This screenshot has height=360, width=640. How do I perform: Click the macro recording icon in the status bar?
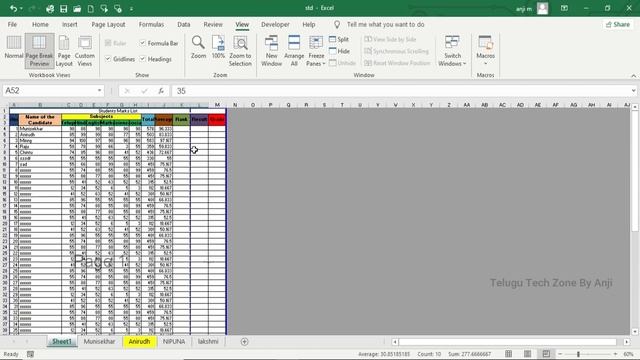click(30, 354)
